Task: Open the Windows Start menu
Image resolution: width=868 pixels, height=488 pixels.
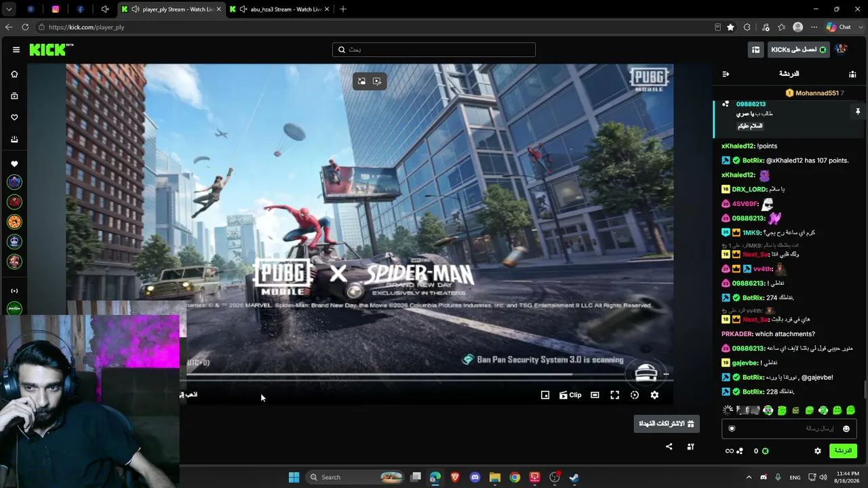Action: (x=294, y=477)
